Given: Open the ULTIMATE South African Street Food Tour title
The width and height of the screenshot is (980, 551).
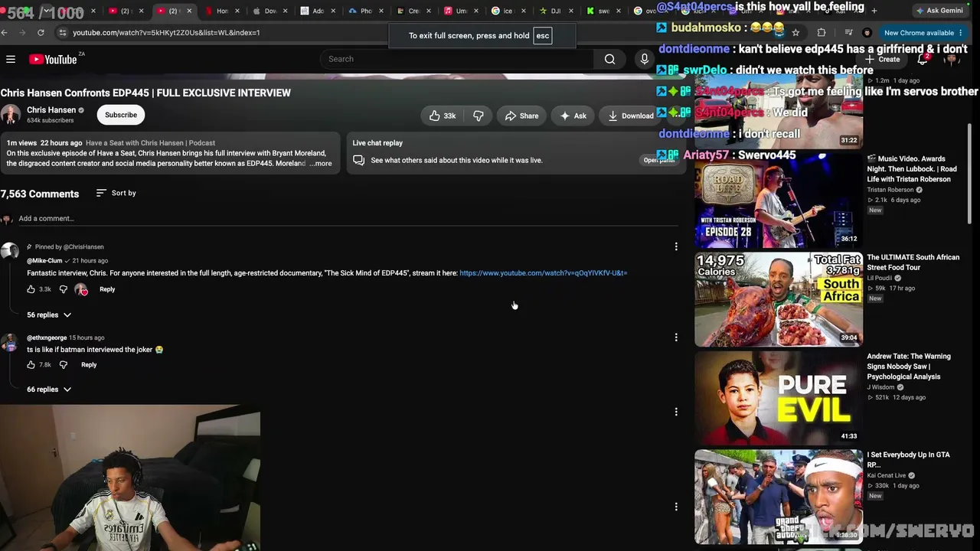Looking at the screenshot, I should coord(913,262).
